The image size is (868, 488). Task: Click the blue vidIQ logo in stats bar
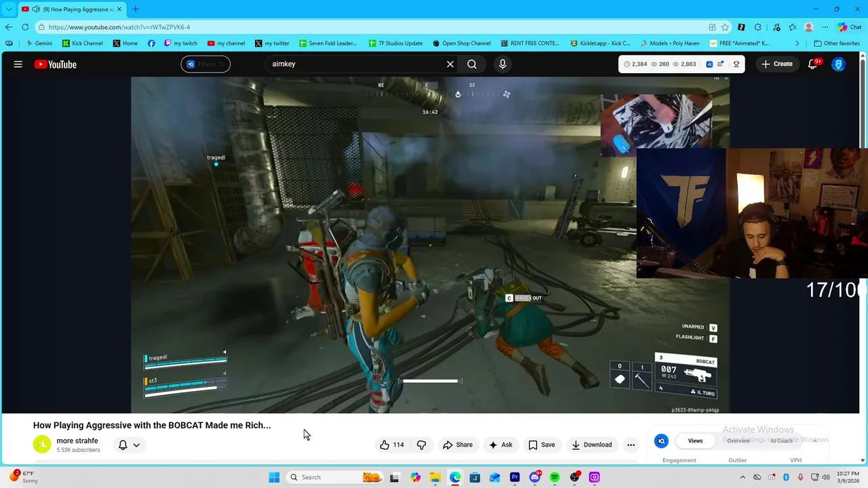tap(709, 64)
